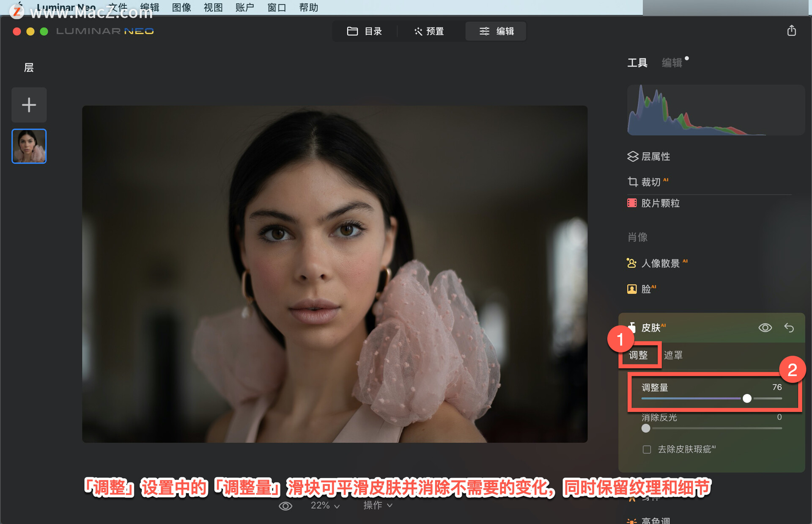Open the 账户 menu
The height and width of the screenshot is (524, 812).
coord(245,8)
